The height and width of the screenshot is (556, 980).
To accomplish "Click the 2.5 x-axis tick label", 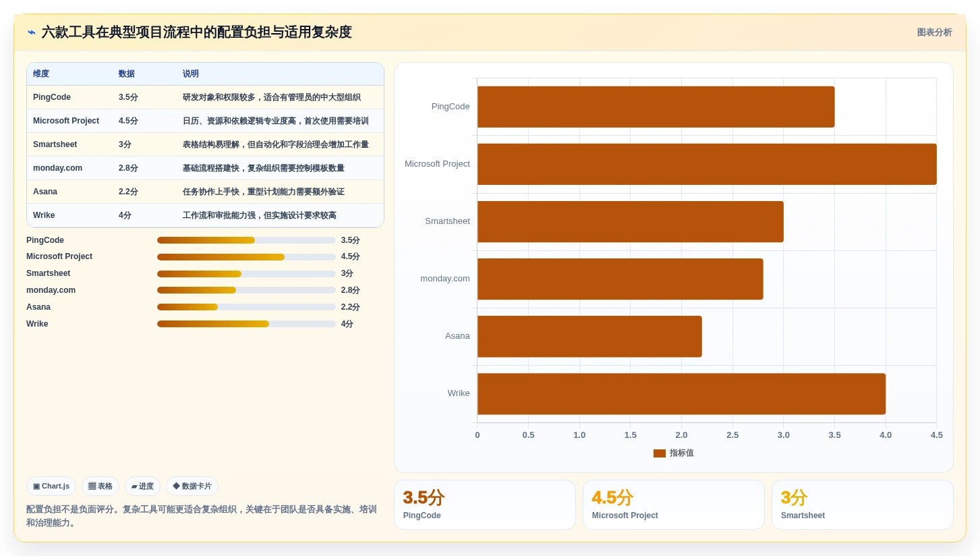I will [x=732, y=435].
